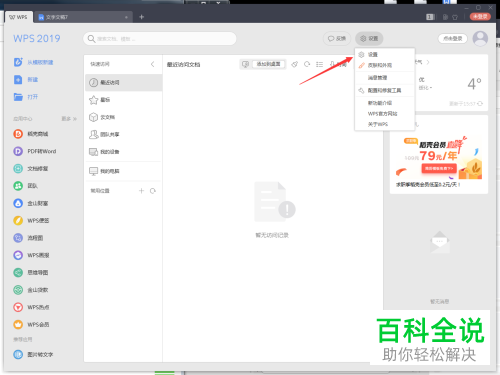Open a file via the folder icon
500x375 pixels.
pos(18,97)
